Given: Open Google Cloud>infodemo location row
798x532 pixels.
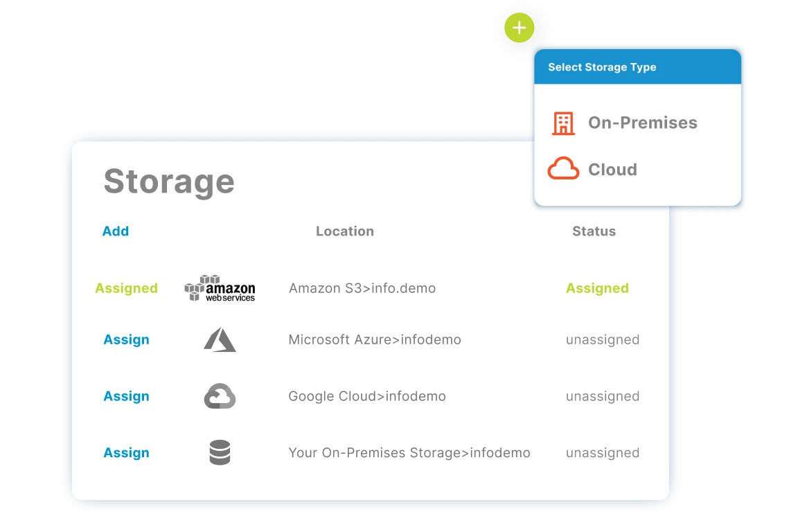Looking at the screenshot, I should click(367, 397).
